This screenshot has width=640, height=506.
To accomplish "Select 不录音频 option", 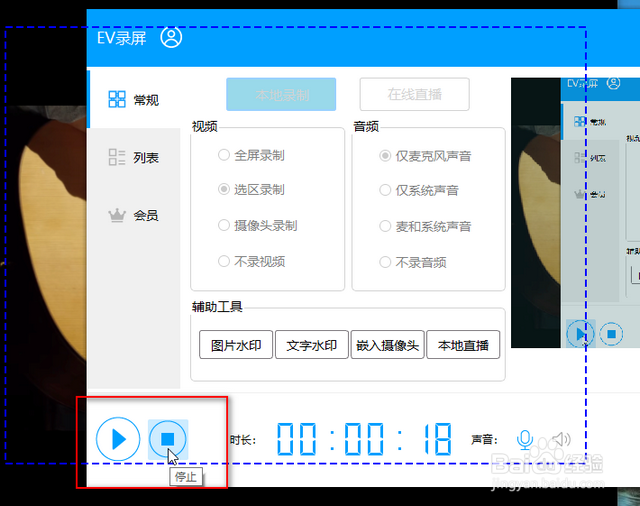I will 413,262.
